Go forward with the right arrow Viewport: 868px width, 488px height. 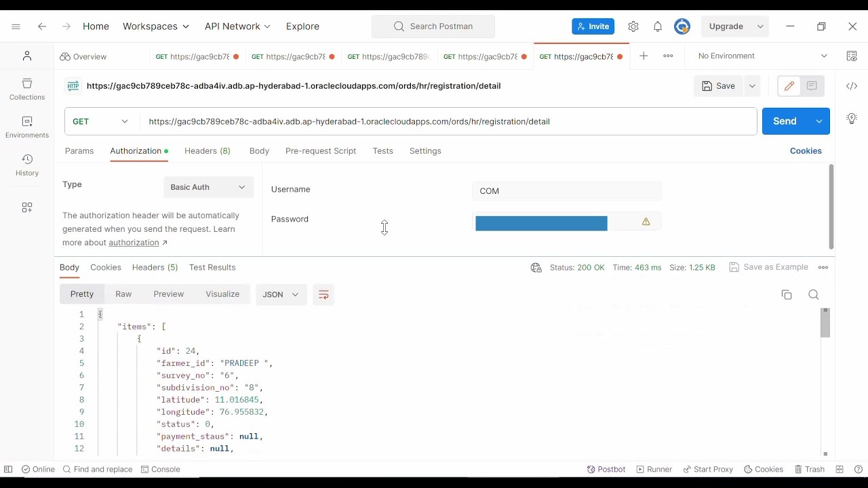66,26
